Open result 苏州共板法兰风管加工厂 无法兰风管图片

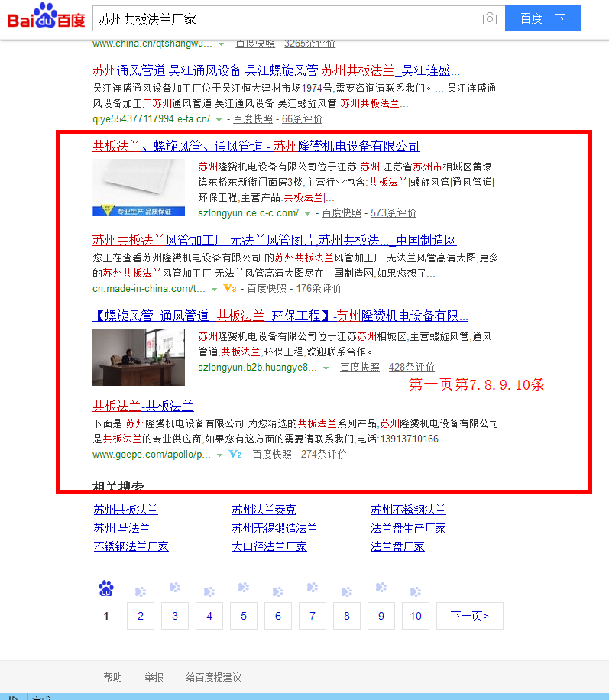(274, 240)
